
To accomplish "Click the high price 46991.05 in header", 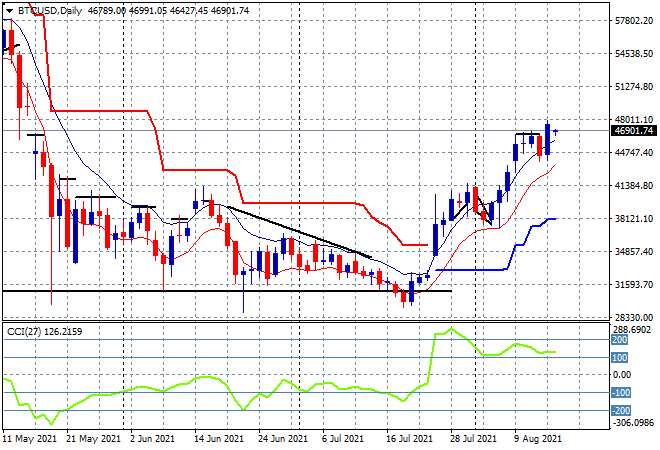I will [x=148, y=11].
